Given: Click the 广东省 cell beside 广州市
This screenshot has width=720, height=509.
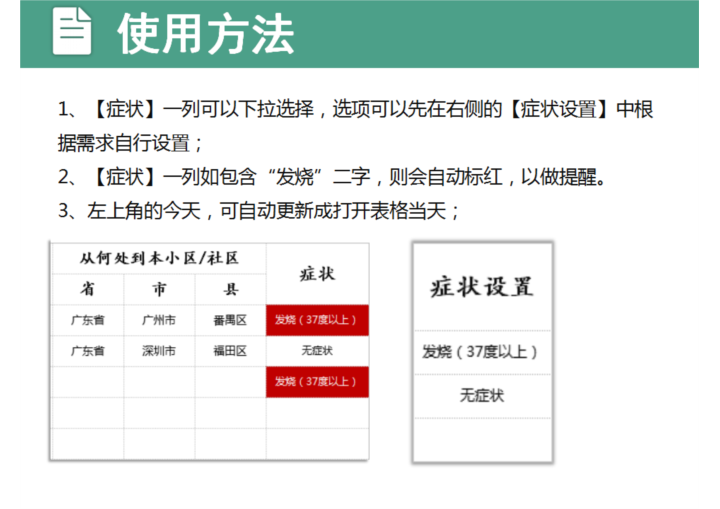Looking at the screenshot, I should click(88, 321).
